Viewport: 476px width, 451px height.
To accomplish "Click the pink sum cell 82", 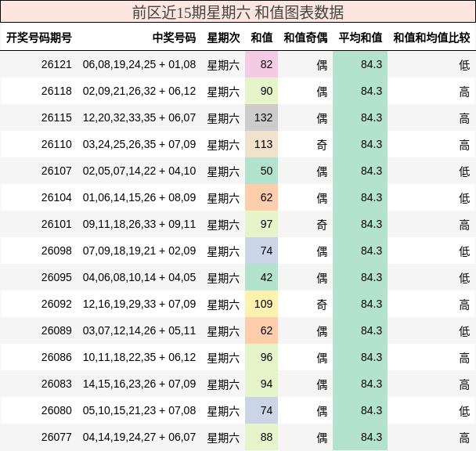I will coord(261,64).
